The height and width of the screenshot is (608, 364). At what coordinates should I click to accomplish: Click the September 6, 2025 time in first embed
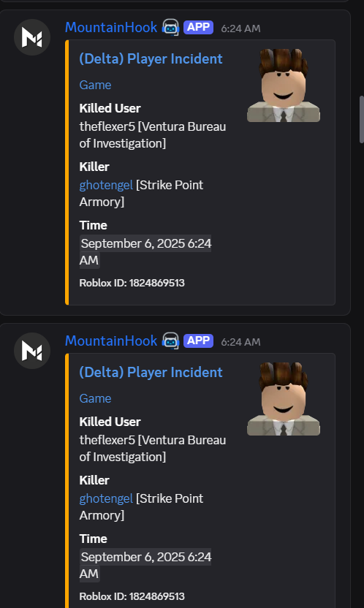pyautogui.click(x=145, y=251)
